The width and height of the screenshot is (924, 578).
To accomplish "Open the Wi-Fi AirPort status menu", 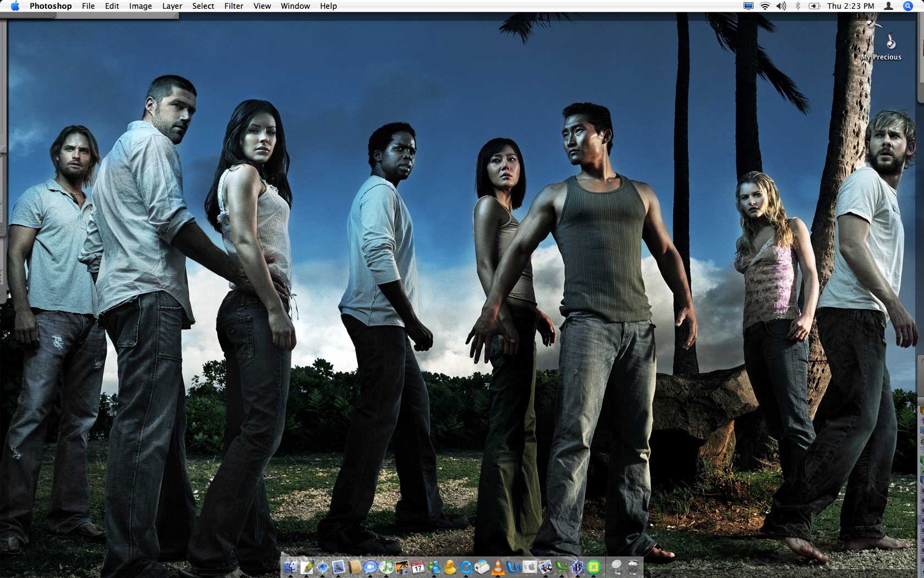I will point(765,6).
